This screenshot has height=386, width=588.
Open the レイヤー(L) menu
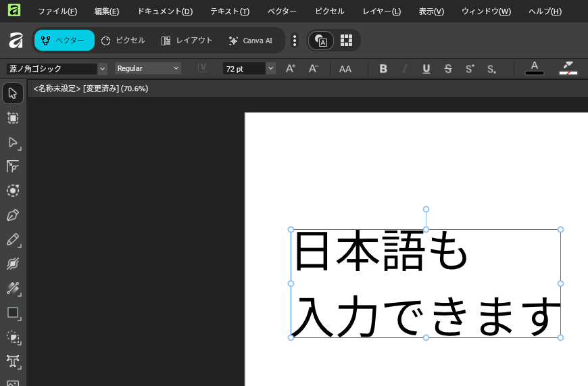tap(382, 11)
